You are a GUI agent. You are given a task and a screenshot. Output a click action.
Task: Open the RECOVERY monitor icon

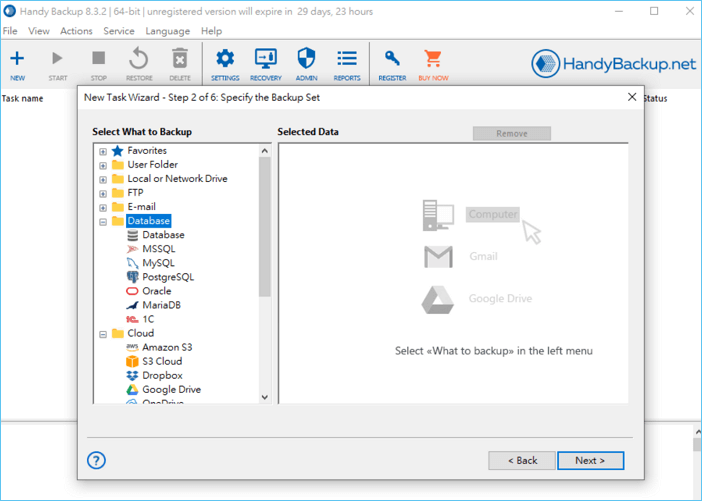[265, 59]
